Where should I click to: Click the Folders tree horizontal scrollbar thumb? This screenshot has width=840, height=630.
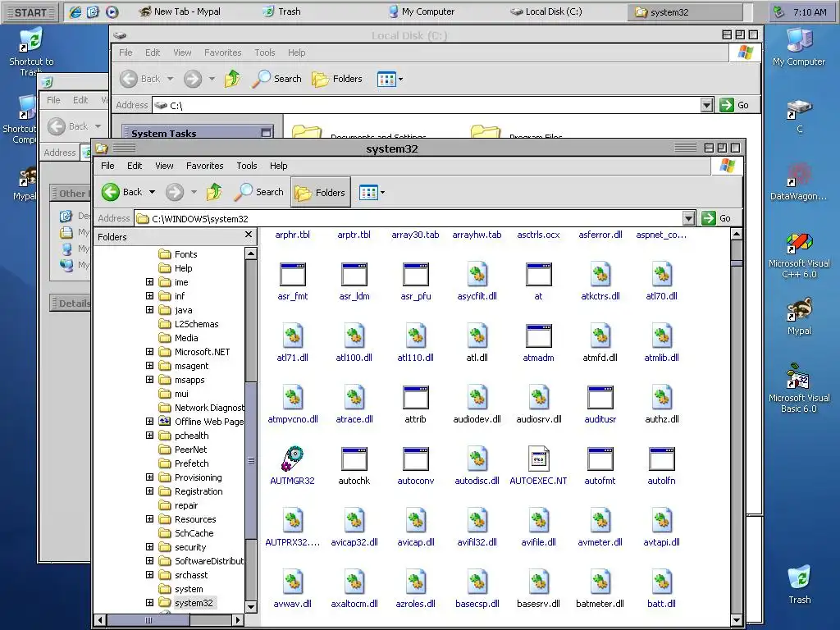148,620
